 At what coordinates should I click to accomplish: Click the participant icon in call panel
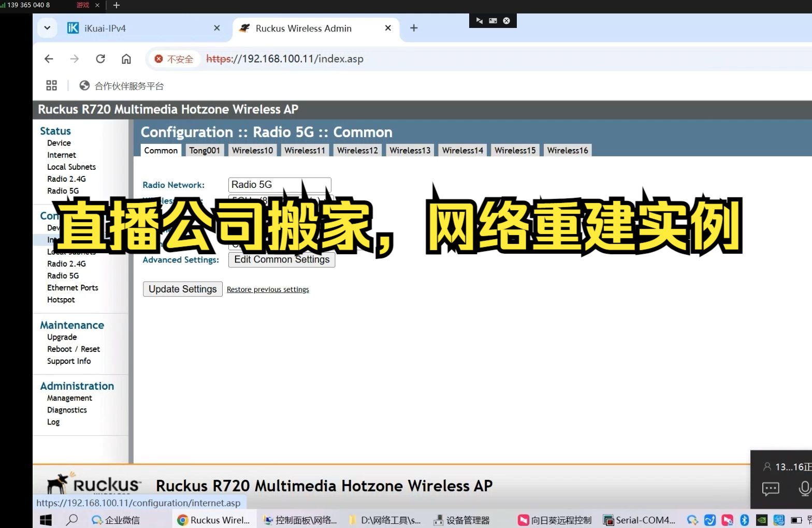tap(767, 466)
